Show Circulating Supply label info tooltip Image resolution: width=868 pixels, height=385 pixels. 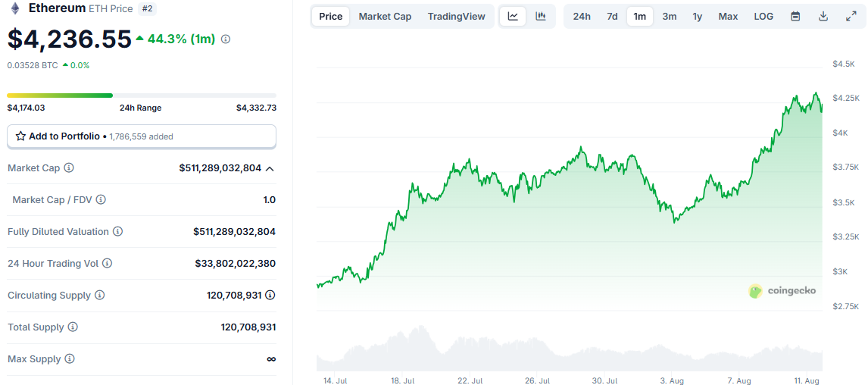point(100,296)
